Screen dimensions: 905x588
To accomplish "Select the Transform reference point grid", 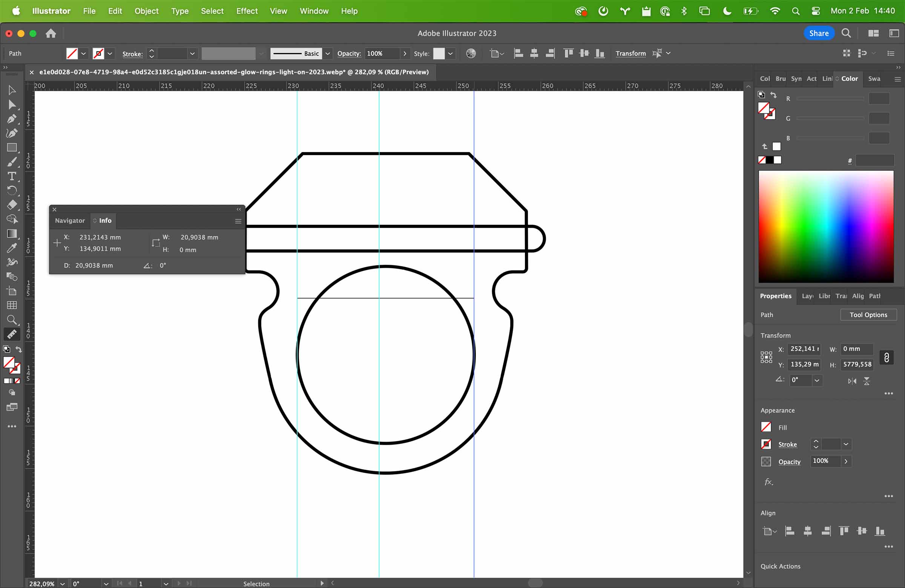I will pos(766,357).
